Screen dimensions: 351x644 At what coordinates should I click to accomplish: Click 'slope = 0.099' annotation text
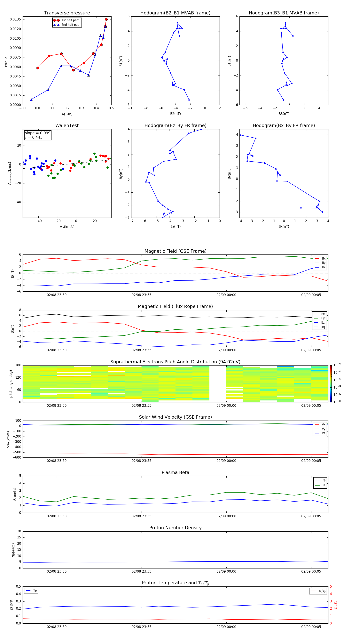point(37,133)
